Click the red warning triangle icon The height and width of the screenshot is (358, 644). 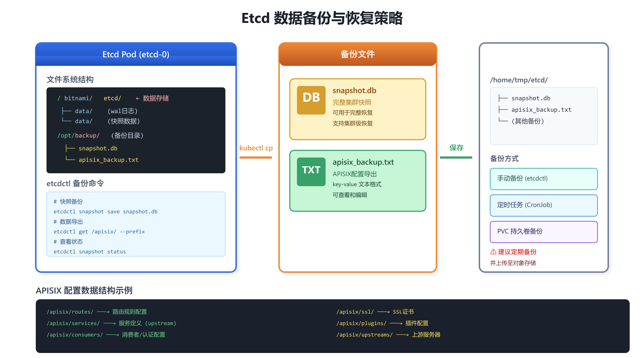tap(493, 252)
